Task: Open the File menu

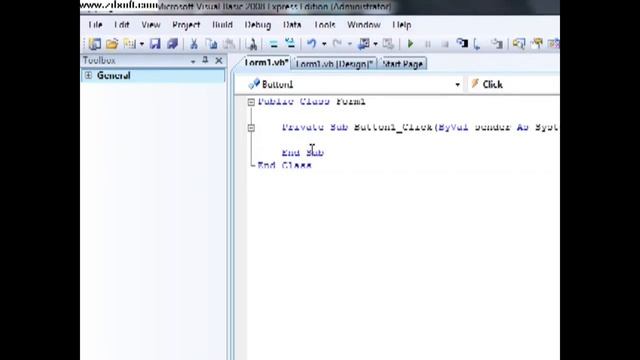Action: point(96,25)
